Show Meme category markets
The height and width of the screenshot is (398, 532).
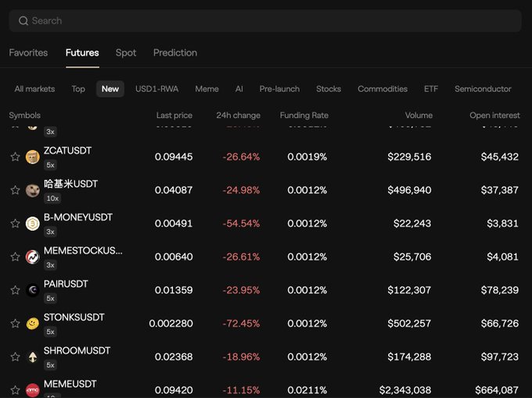click(207, 89)
